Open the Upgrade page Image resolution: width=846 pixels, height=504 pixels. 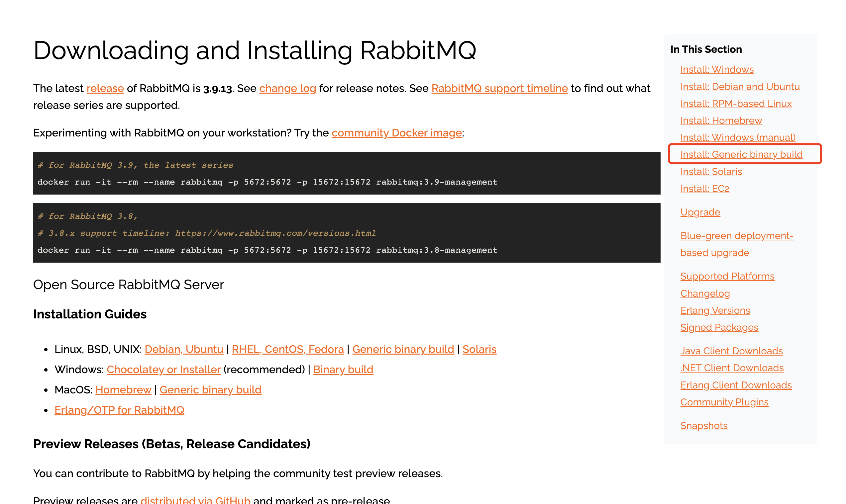click(700, 212)
